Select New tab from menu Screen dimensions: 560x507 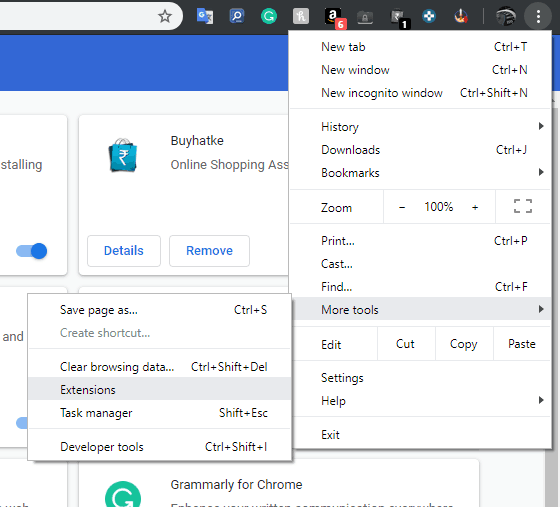[x=421, y=47]
